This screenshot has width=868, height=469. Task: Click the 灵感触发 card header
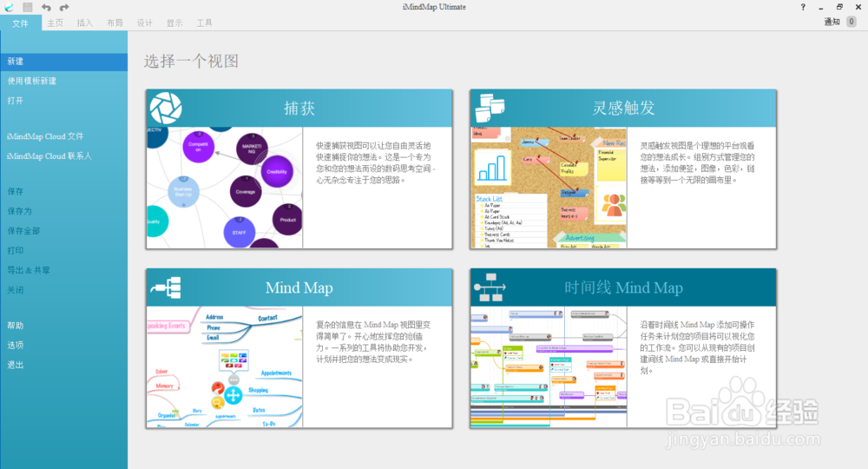tap(623, 108)
